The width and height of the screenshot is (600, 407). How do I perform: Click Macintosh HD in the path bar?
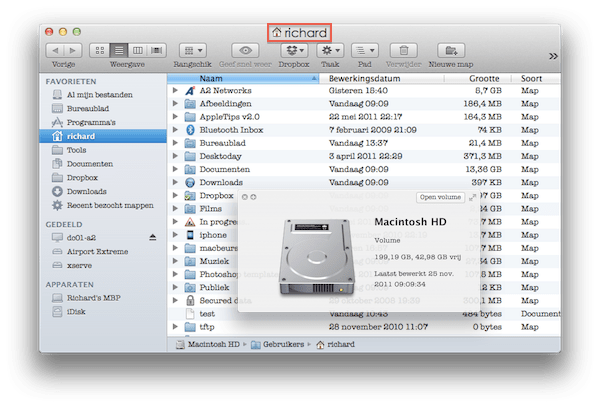click(x=209, y=344)
